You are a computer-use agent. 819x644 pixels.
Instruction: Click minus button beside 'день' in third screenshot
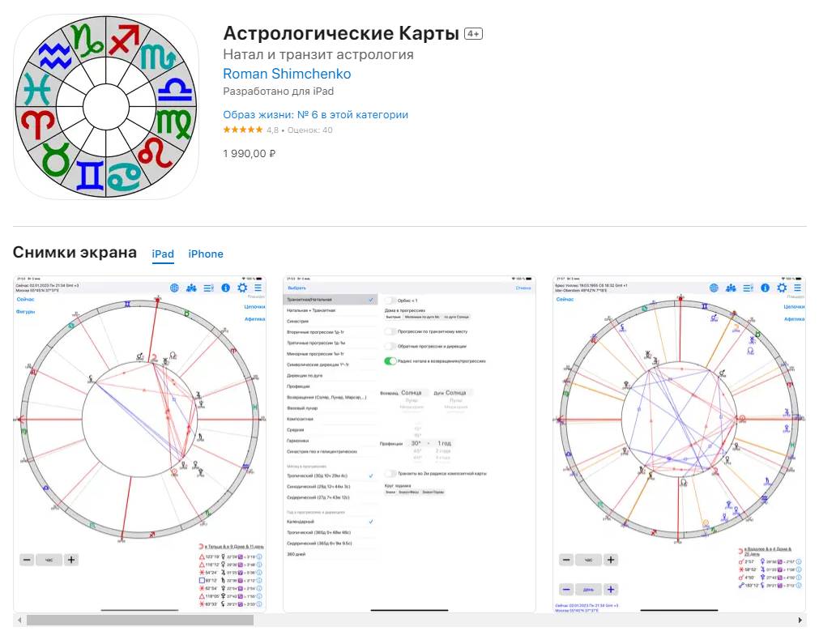click(x=567, y=590)
